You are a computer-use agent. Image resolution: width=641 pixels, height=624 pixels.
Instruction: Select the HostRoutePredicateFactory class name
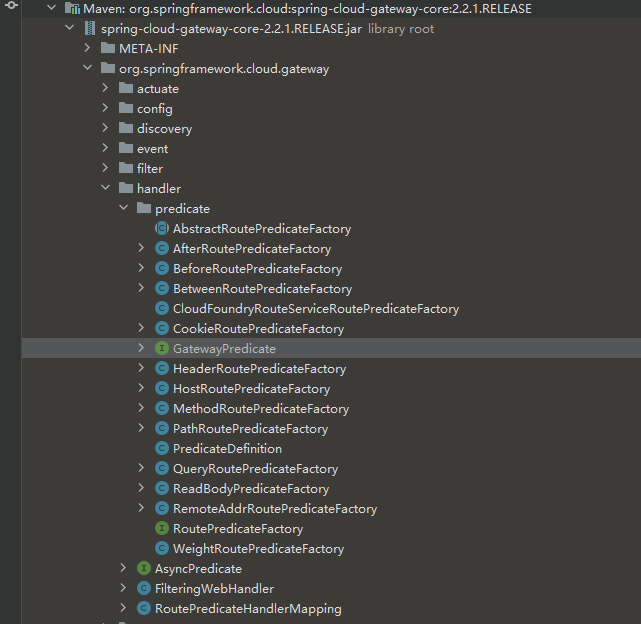(x=251, y=388)
